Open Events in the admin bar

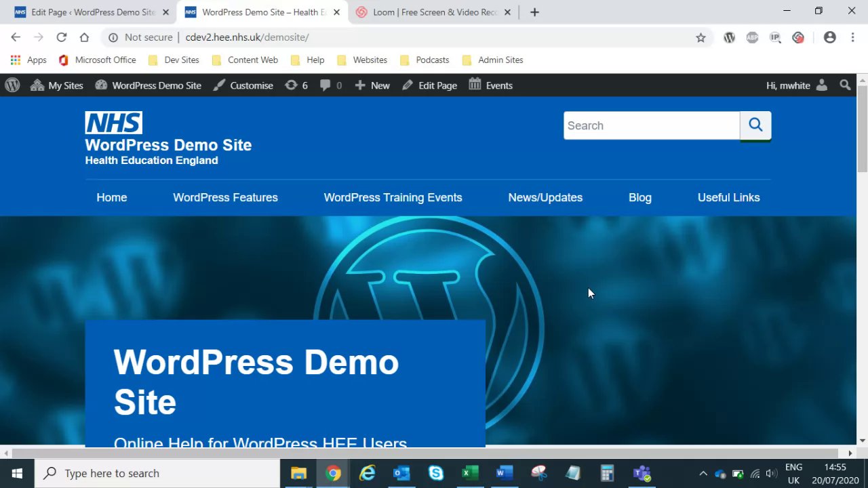click(490, 85)
